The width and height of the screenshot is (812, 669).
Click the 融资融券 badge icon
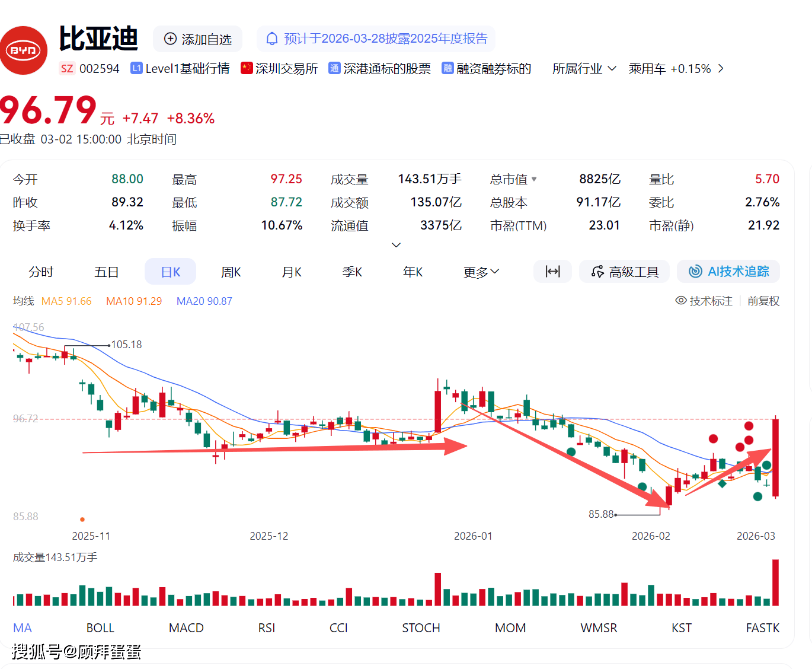447,68
